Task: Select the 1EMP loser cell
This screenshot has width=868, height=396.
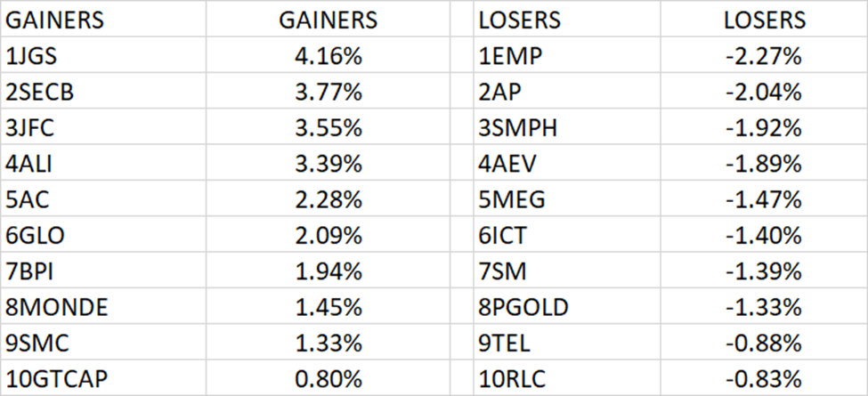Action: [x=567, y=55]
